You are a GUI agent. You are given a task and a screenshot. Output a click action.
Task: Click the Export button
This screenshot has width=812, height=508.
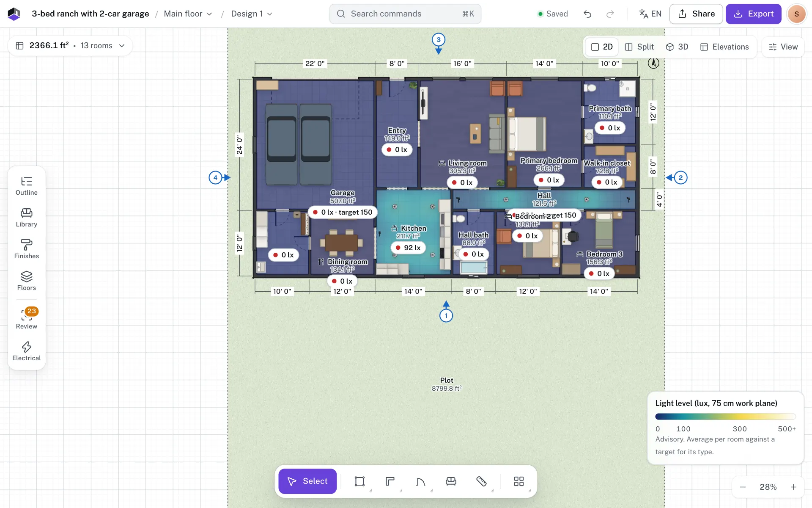click(754, 14)
